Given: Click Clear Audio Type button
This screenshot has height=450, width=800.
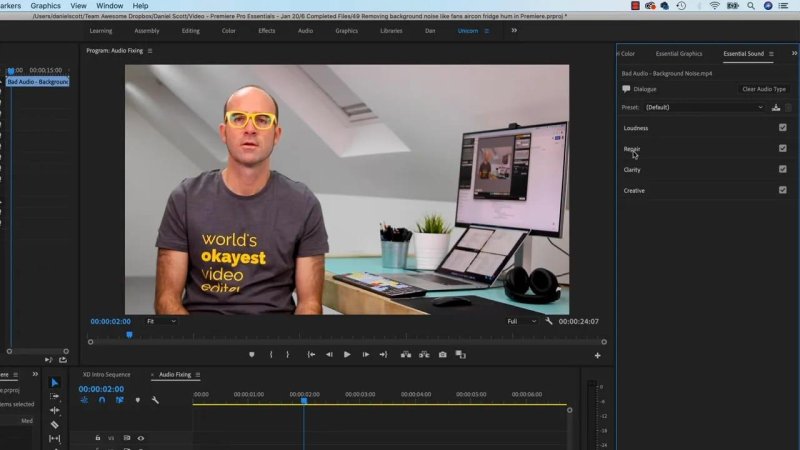Looking at the screenshot, I should [x=764, y=89].
